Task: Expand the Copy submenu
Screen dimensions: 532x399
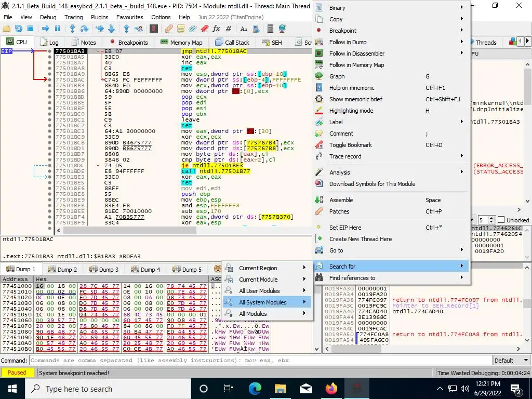Action: pos(391,19)
